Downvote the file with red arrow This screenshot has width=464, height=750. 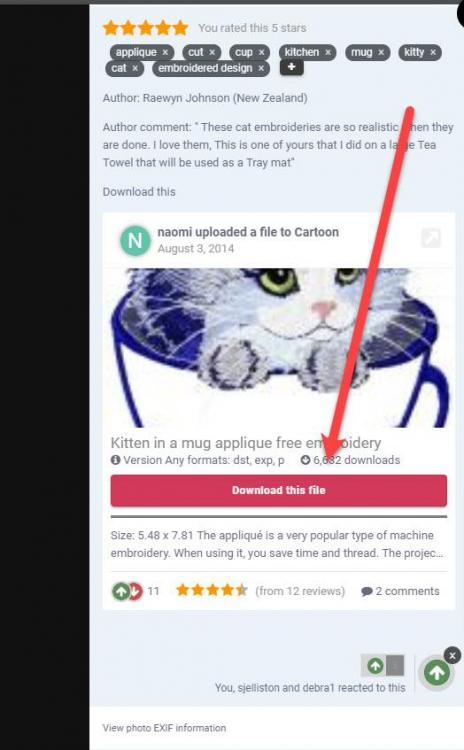coord(136,592)
